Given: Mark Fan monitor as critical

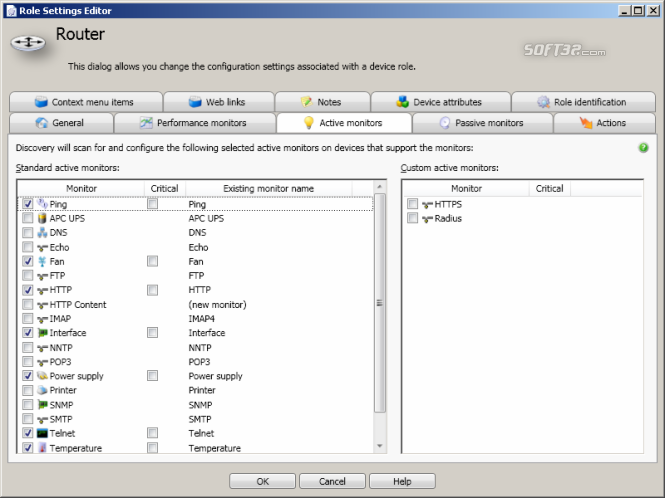Looking at the screenshot, I should point(152,261).
